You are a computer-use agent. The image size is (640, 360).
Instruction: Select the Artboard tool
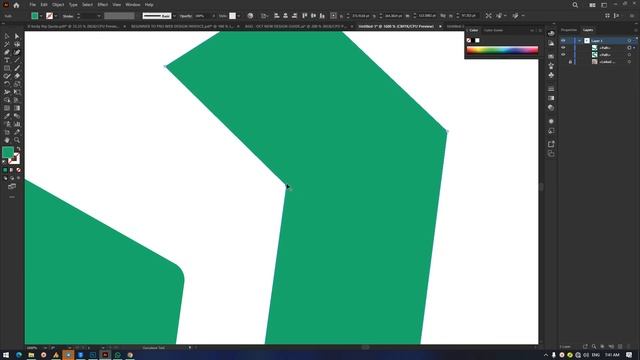click(7, 132)
